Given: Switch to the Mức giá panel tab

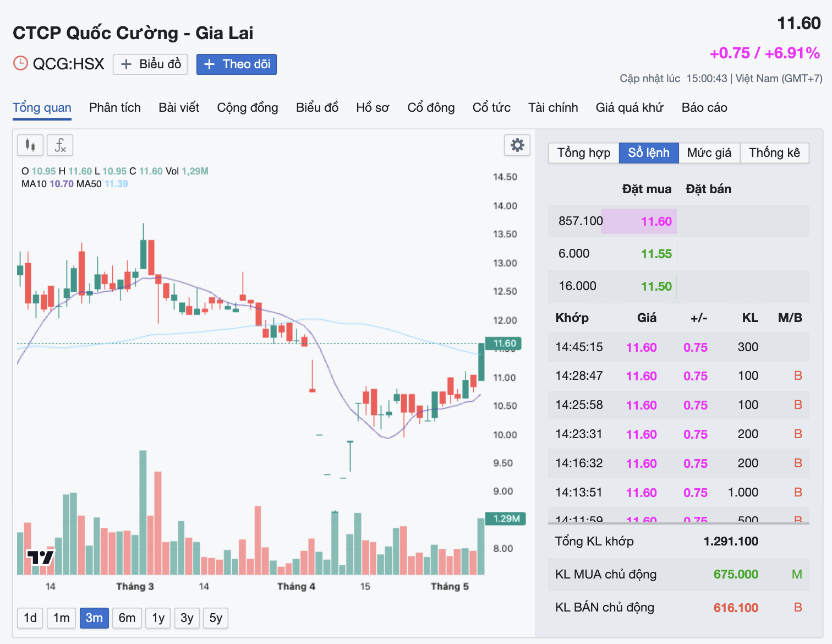Looking at the screenshot, I should point(709,153).
